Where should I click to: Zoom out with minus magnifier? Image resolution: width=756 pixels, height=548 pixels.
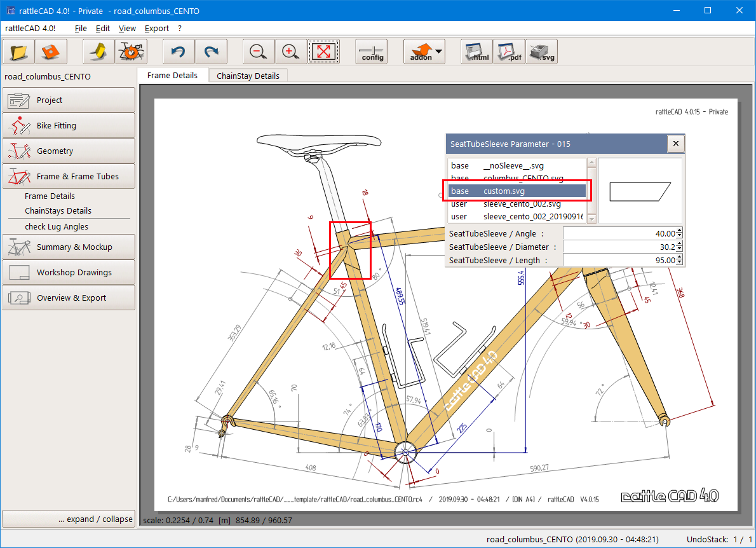coord(259,51)
